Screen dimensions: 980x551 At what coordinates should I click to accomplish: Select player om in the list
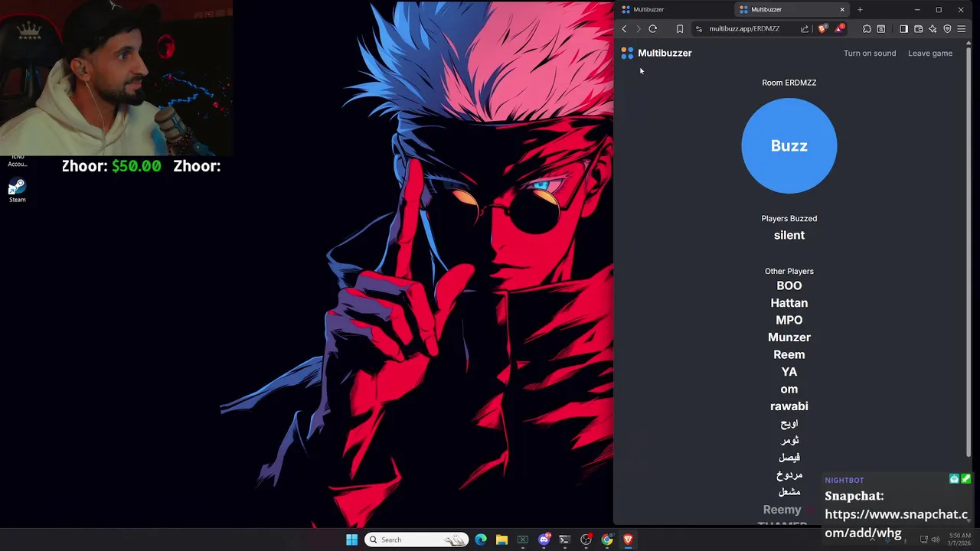coord(789,389)
